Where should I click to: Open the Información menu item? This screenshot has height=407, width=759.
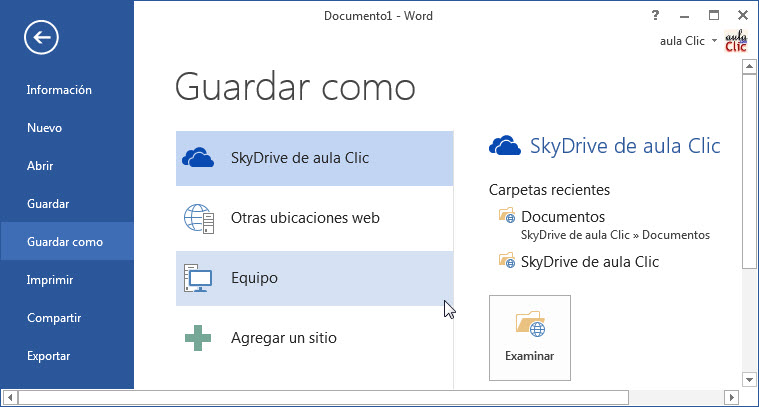(59, 90)
